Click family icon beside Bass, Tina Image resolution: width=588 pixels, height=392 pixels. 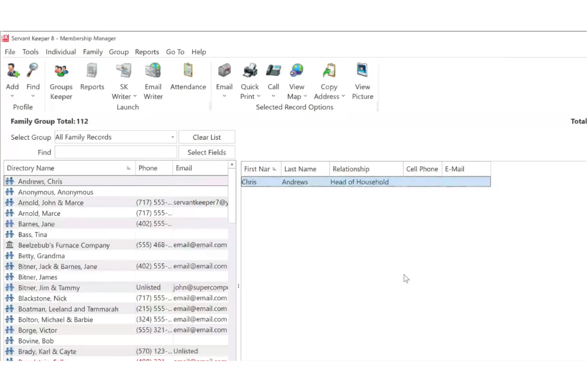click(x=10, y=234)
